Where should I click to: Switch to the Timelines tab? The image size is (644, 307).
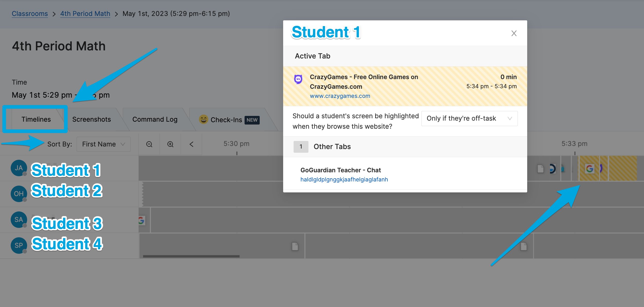[36, 119]
